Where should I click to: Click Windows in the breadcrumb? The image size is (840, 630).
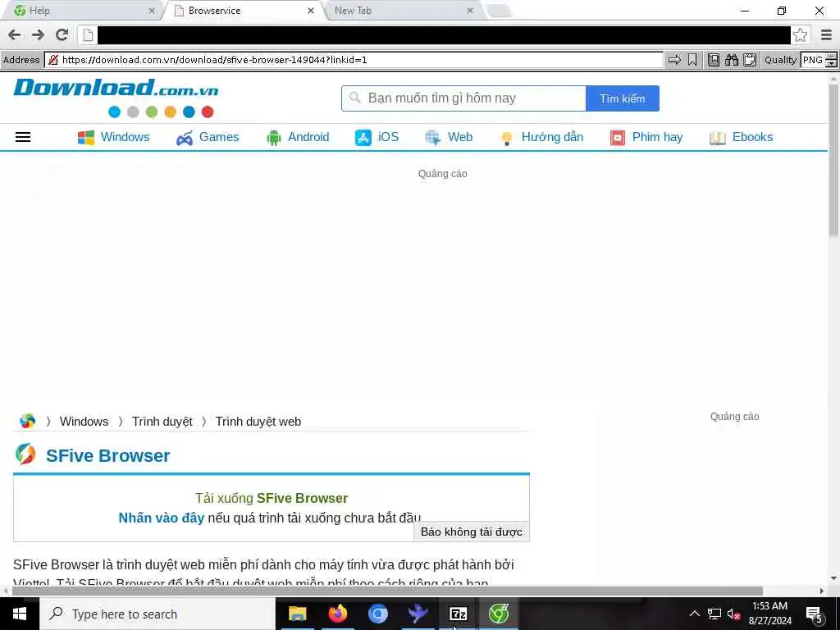[84, 422]
